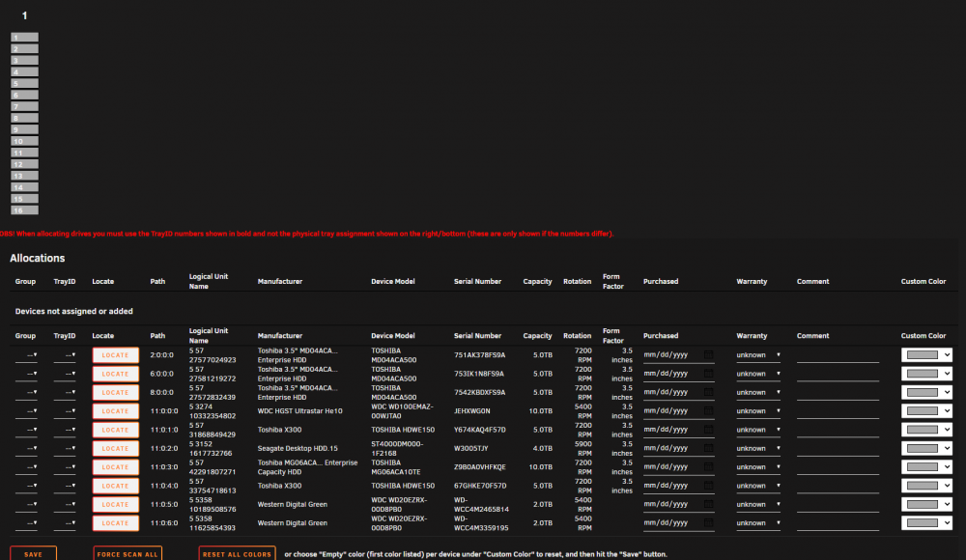Open TrayID dropdown for path 11:0:0:0 row

coord(65,411)
